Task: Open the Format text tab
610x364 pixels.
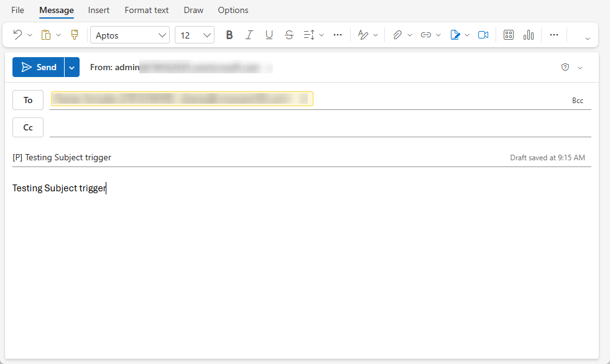Action: point(147,11)
